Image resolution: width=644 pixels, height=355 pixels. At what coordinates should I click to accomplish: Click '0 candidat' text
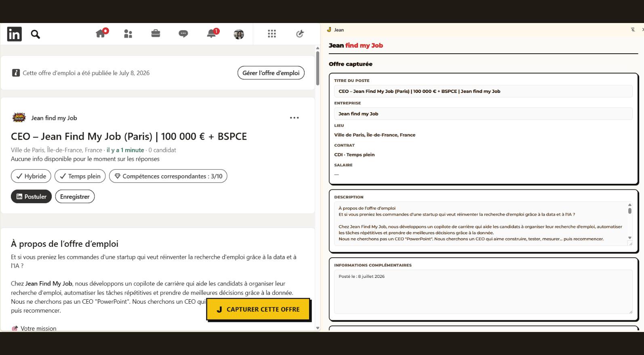click(162, 150)
